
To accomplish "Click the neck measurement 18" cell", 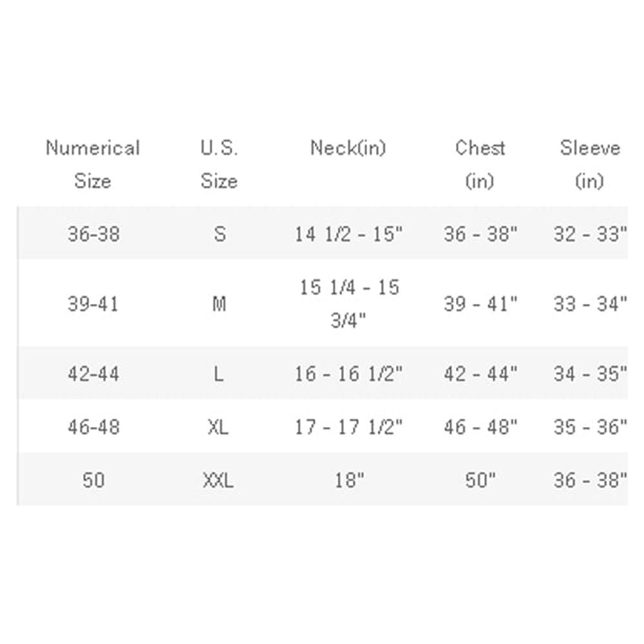I will 348,480.
